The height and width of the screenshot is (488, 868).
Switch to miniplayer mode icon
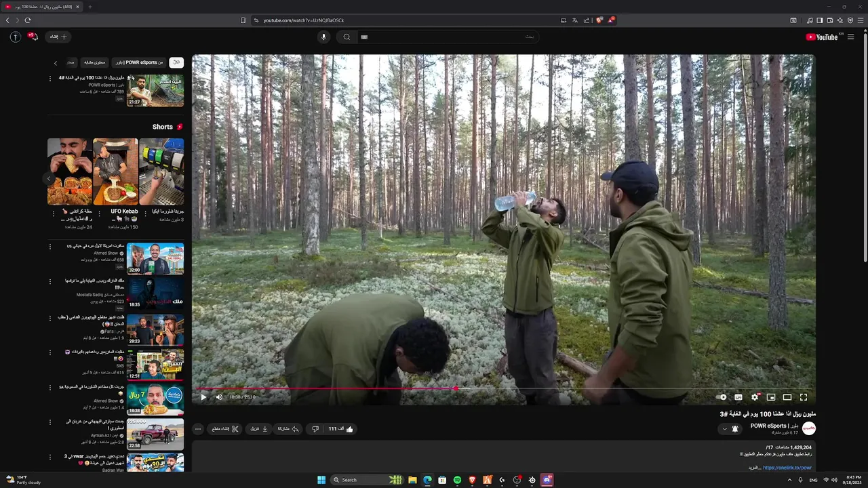[x=771, y=397]
